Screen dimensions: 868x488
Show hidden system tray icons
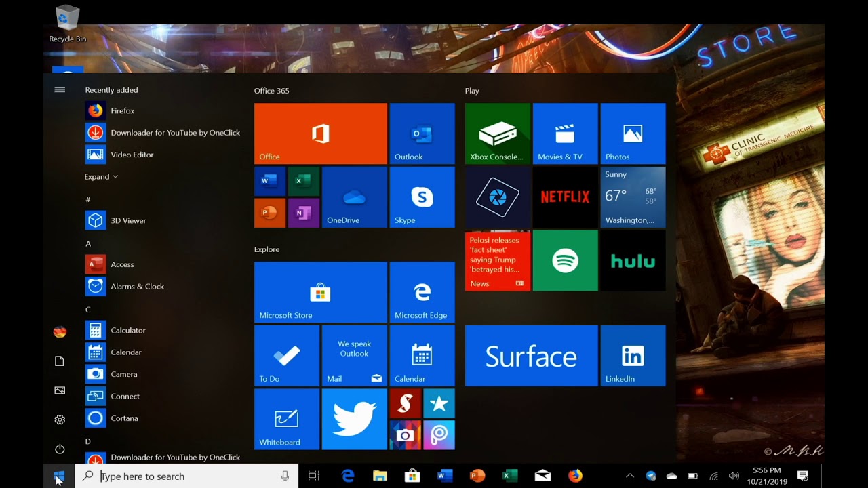629,476
